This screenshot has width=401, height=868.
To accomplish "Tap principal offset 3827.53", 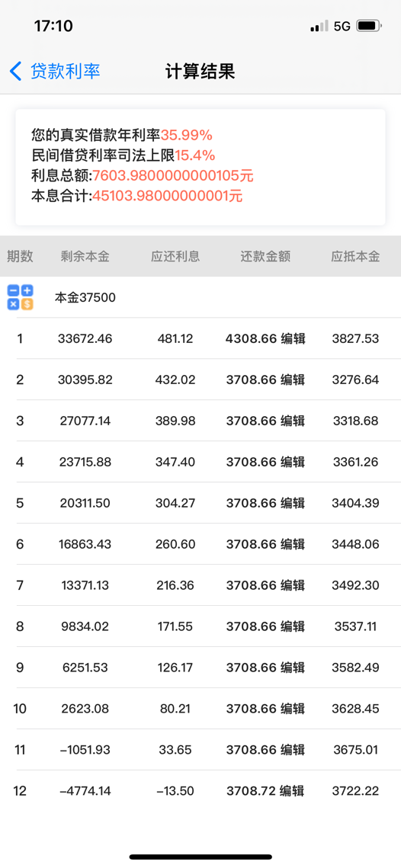I will [355, 339].
